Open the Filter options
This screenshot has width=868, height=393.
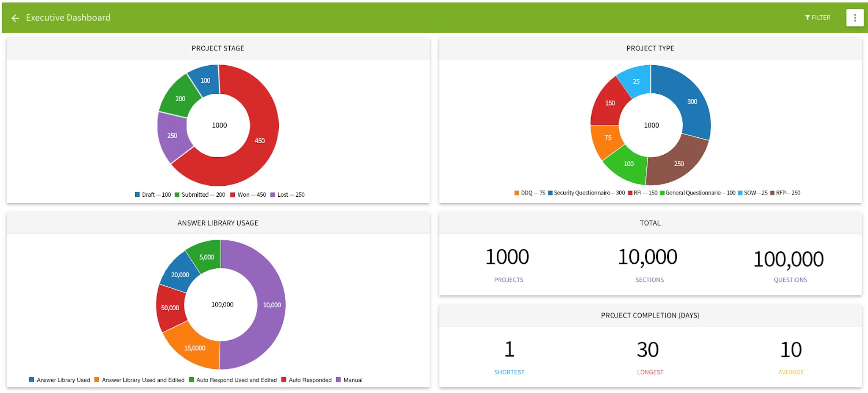[817, 17]
